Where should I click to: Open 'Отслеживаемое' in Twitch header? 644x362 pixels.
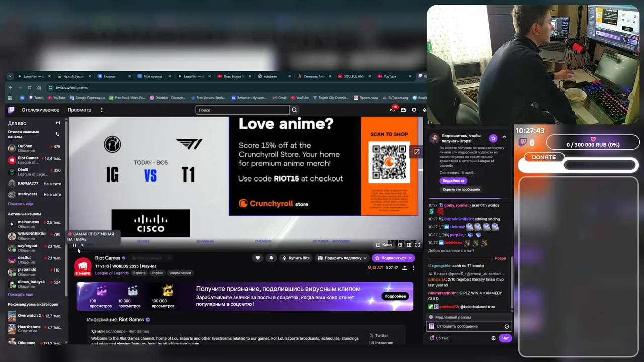pyautogui.click(x=40, y=110)
